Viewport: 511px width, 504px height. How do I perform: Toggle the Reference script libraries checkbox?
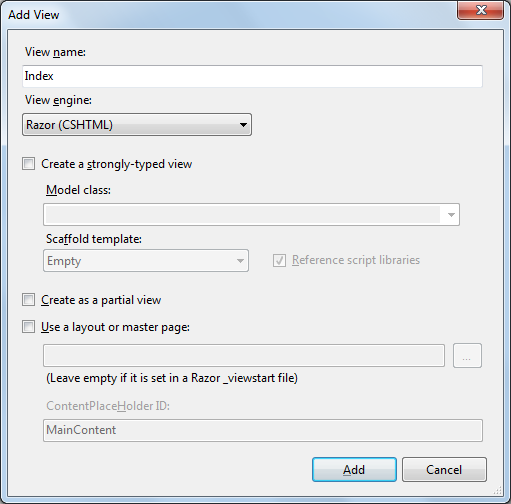(x=279, y=260)
